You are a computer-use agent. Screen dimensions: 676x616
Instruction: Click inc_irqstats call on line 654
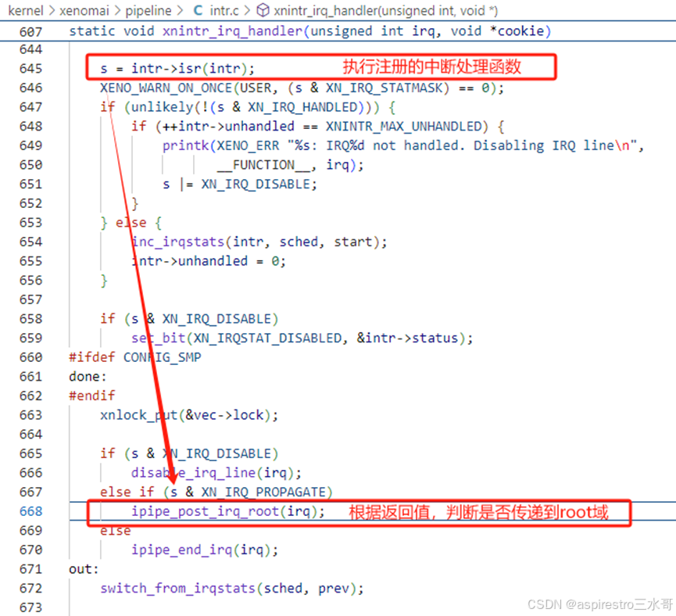(177, 242)
